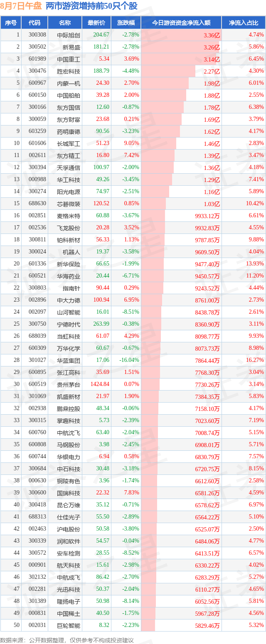The image size is (266, 644).
Task: Select stock name 胜宏科技
Action: point(69,71)
